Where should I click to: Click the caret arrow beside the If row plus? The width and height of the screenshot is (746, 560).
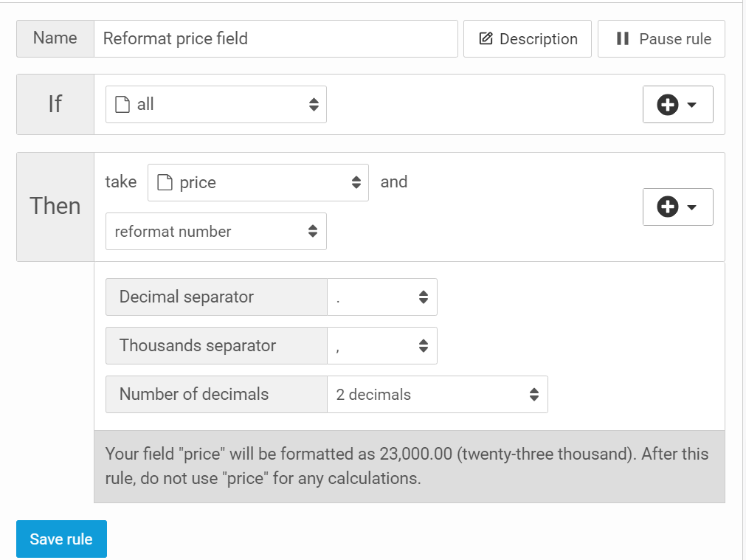(x=691, y=105)
